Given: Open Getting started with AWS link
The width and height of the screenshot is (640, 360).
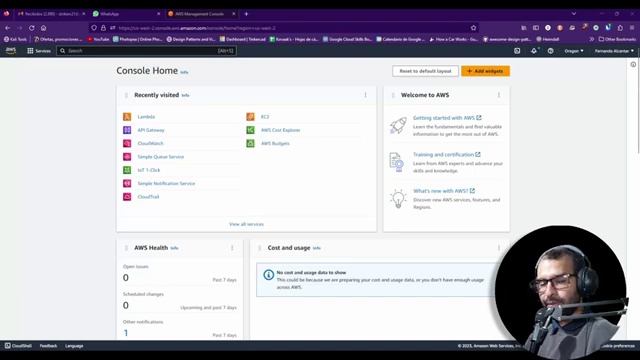Looking at the screenshot, I should (447, 118).
